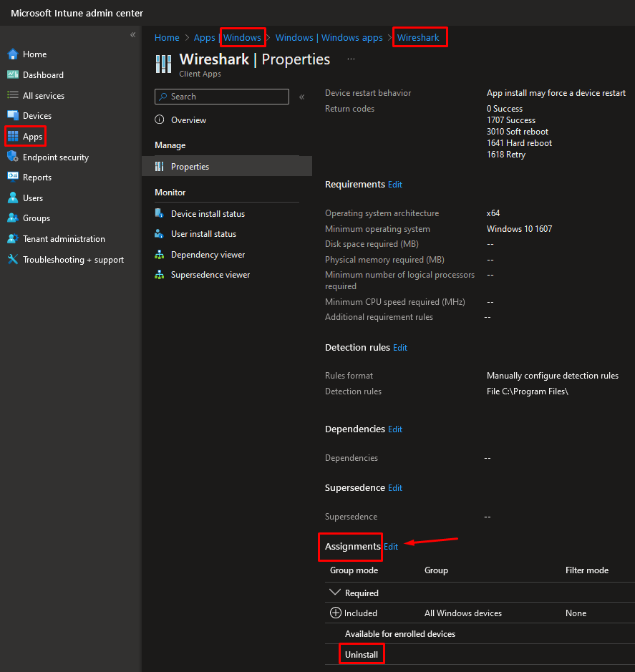Screen dimensions: 635x672
Task: Click the Users person icon
Action: coord(13,198)
